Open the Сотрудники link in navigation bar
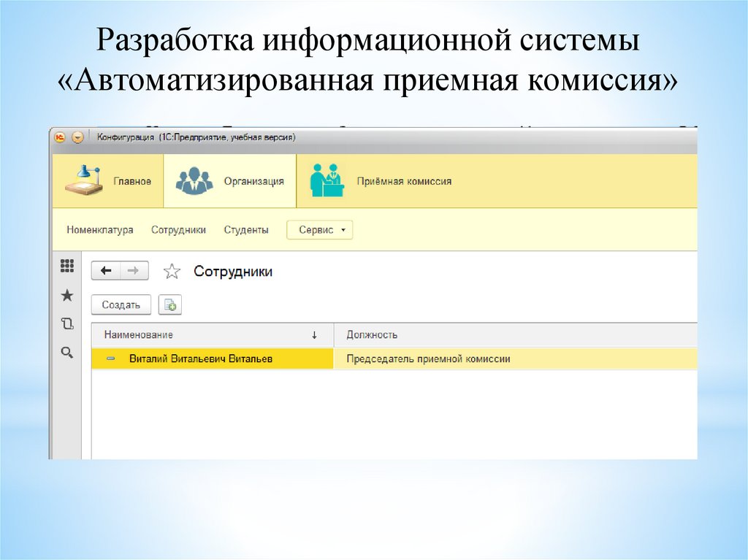This screenshot has height=560, width=748. coord(178,230)
